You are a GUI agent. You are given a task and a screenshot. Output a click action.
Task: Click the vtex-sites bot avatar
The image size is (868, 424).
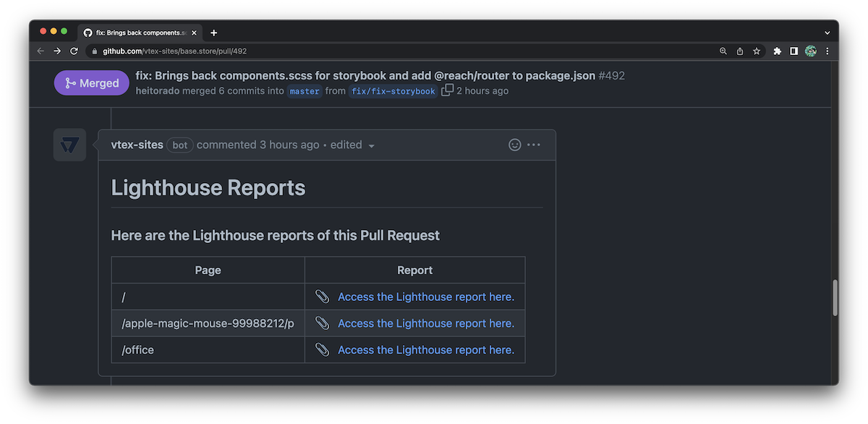[x=69, y=145]
